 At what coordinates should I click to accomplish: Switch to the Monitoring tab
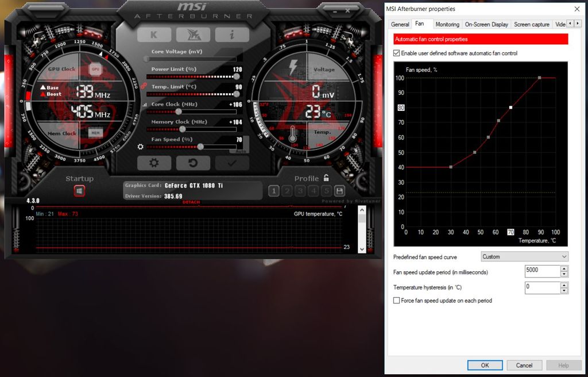(x=447, y=24)
